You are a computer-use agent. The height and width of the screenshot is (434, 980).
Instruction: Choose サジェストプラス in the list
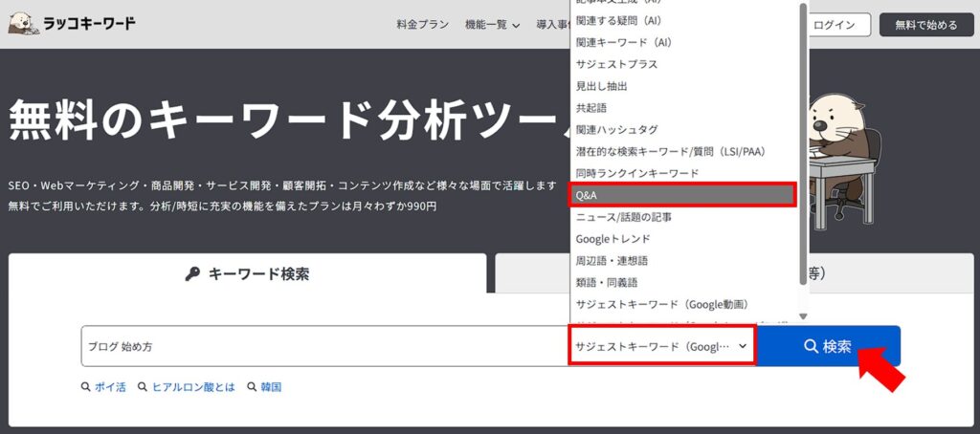683,64
